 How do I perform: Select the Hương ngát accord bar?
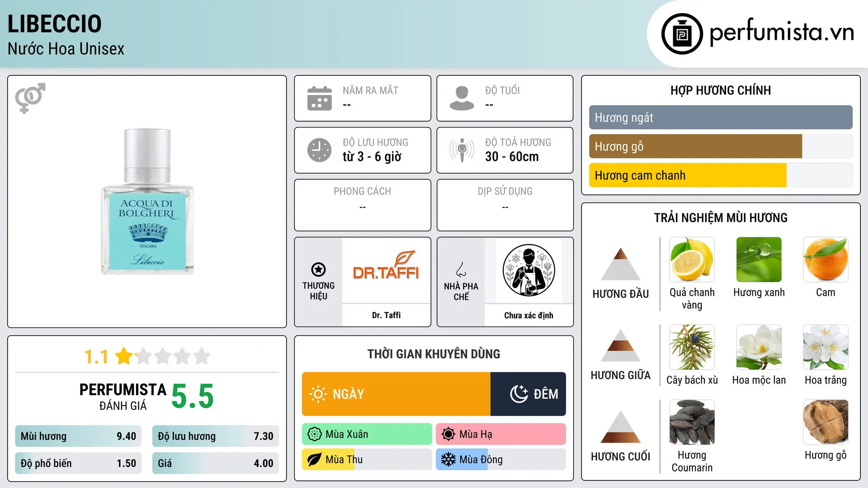click(721, 117)
